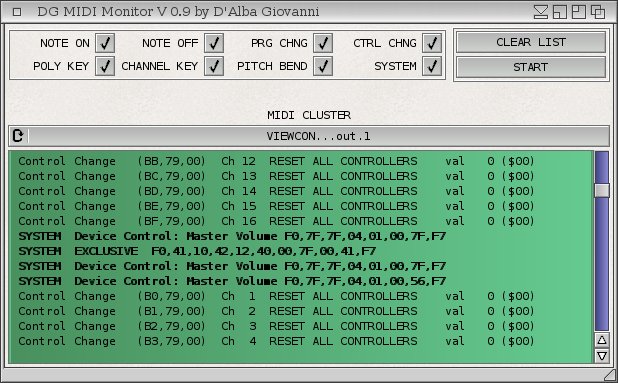Toggle the CTRL CHNG checkbox
Screen dimensions: 618x383
point(432,43)
